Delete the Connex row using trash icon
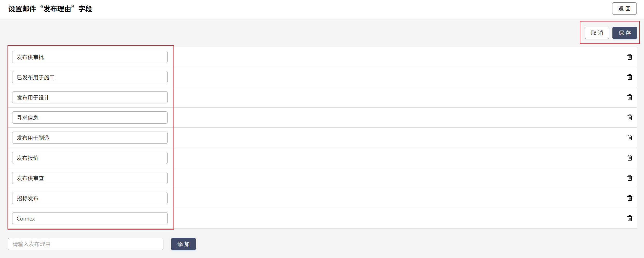Screen dimensions: 644x258 tap(629, 218)
